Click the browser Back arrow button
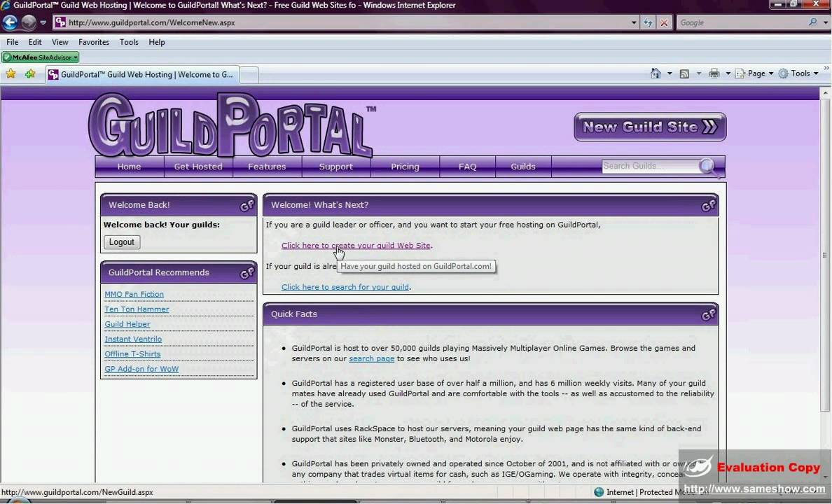This screenshot has height=504, width=832. pyautogui.click(x=10, y=22)
